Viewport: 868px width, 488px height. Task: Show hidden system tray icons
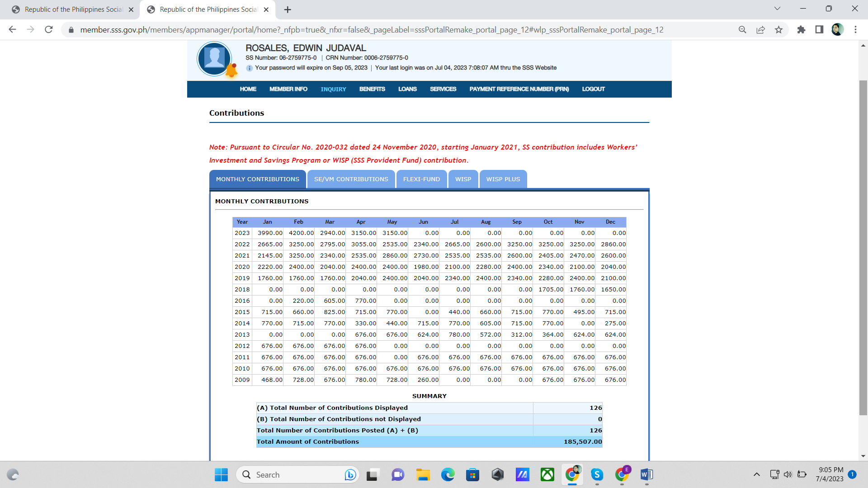756,474
